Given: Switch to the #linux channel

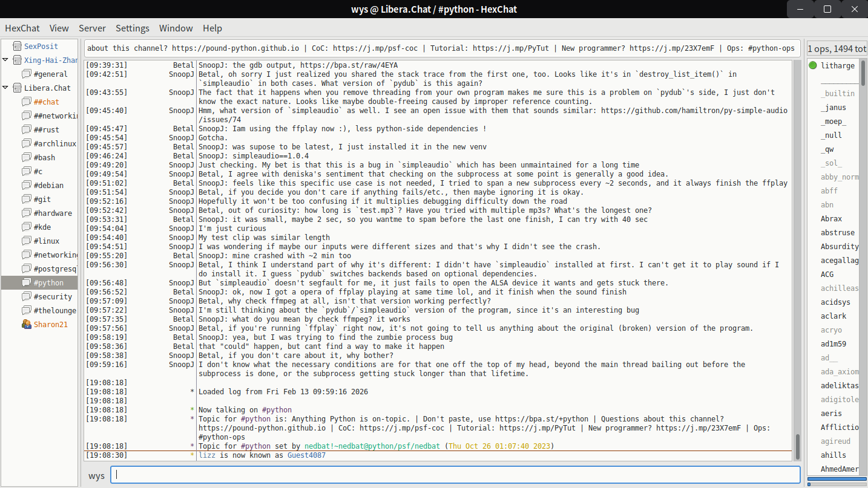Looking at the screenshot, I should (47, 241).
